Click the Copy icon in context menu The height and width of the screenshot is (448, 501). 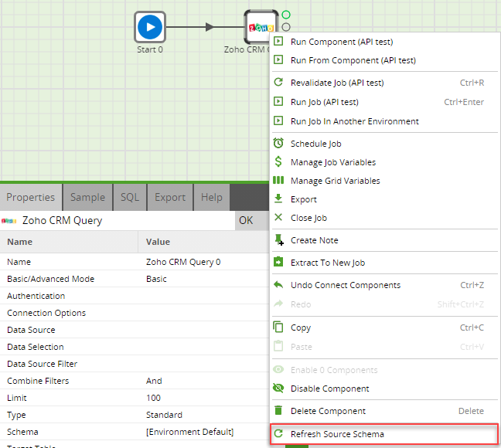point(278,327)
